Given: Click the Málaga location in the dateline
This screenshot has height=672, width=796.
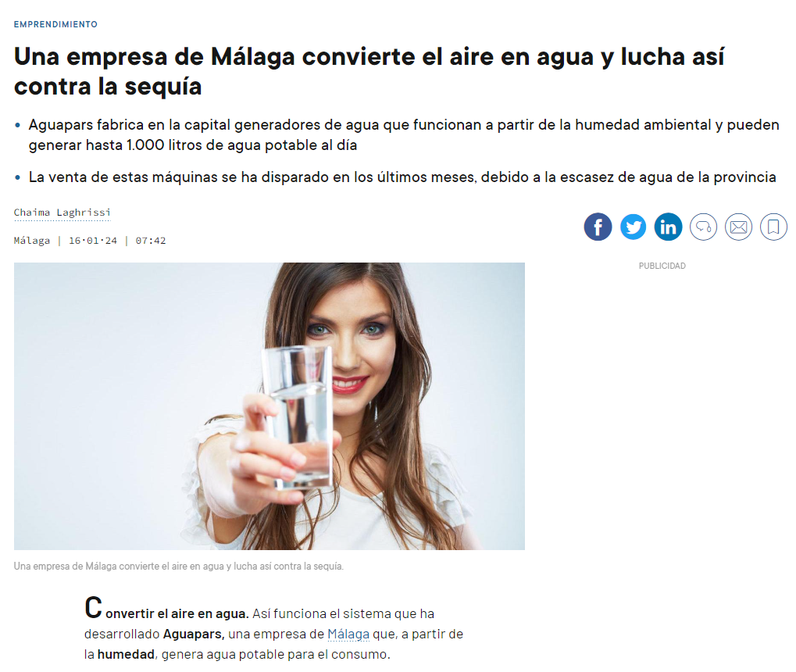Looking at the screenshot, I should point(32,241).
